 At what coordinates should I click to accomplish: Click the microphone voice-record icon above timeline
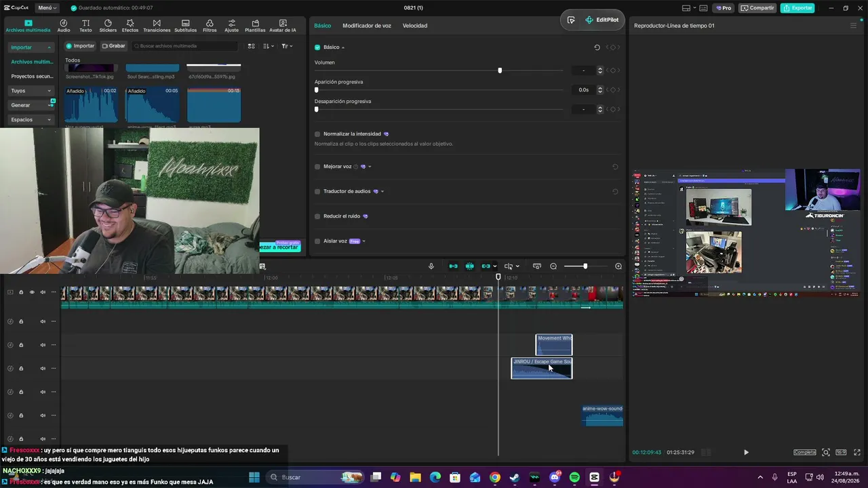431,266
